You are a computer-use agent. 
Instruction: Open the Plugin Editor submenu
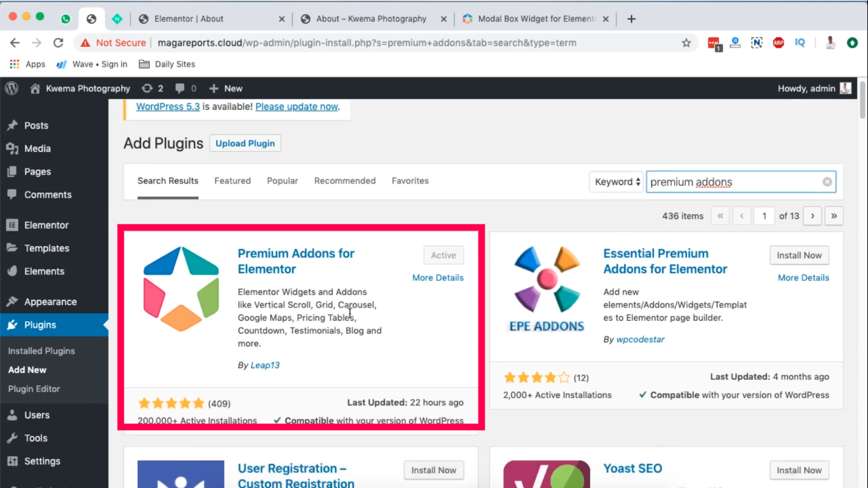click(34, 389)
